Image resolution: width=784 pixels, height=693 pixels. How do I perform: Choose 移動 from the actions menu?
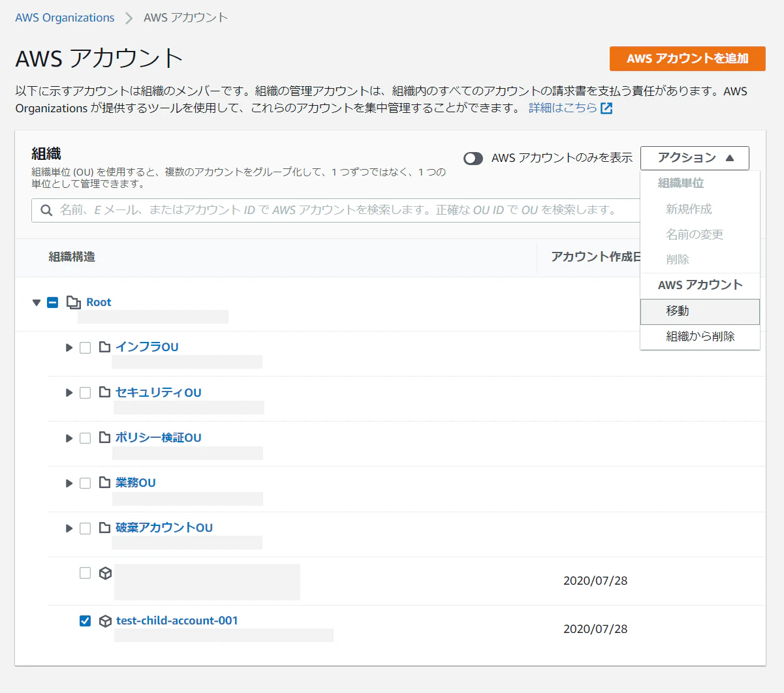tap(700, 311)
